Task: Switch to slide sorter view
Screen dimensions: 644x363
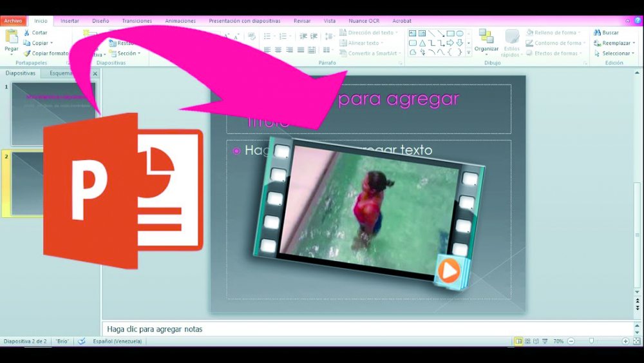Action: (527, 341)
